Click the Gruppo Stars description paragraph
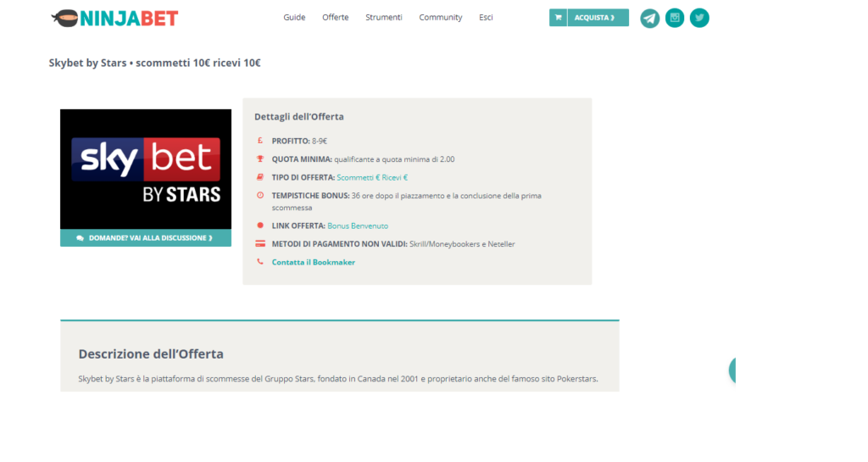The image size is (868, 462). click(337, 379)
